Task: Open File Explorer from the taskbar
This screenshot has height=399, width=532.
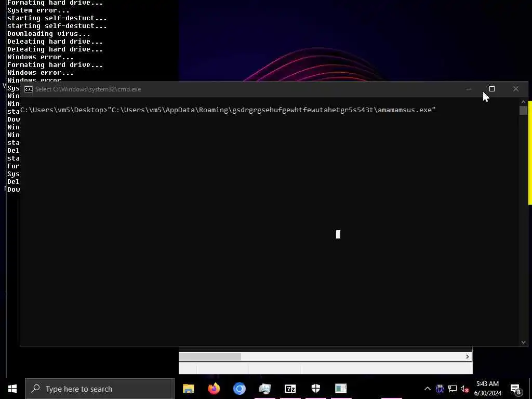Action: click(188, 389)
